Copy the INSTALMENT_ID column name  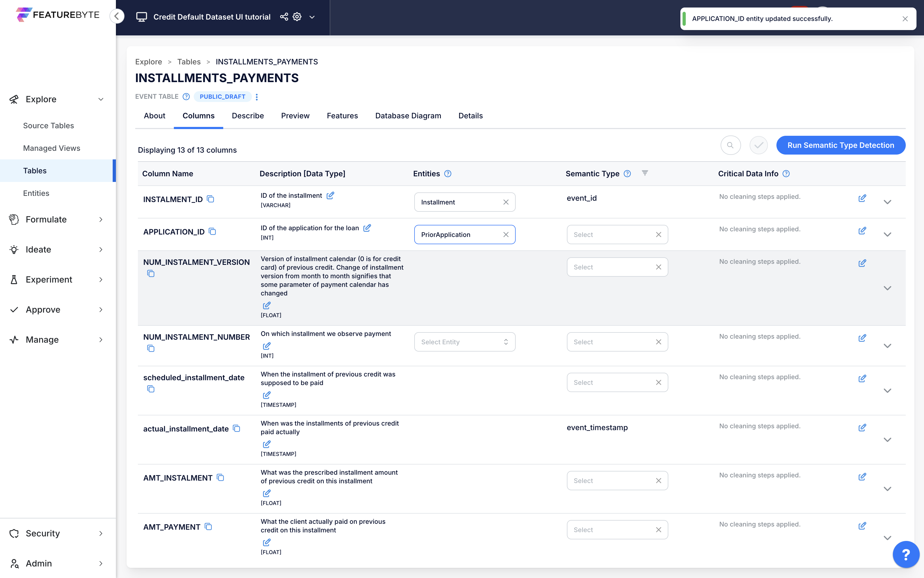pos(211,199)
